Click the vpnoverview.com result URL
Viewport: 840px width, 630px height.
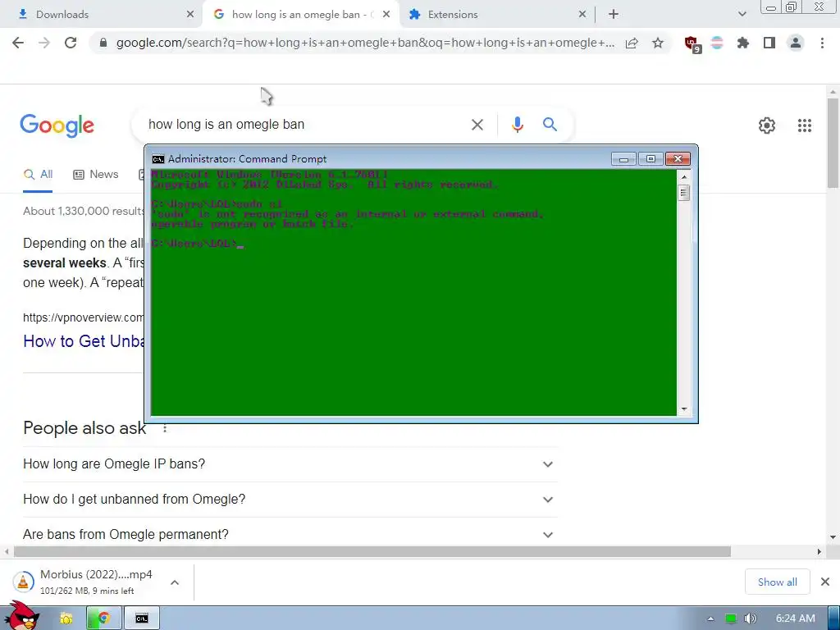[x=84, y=317]
